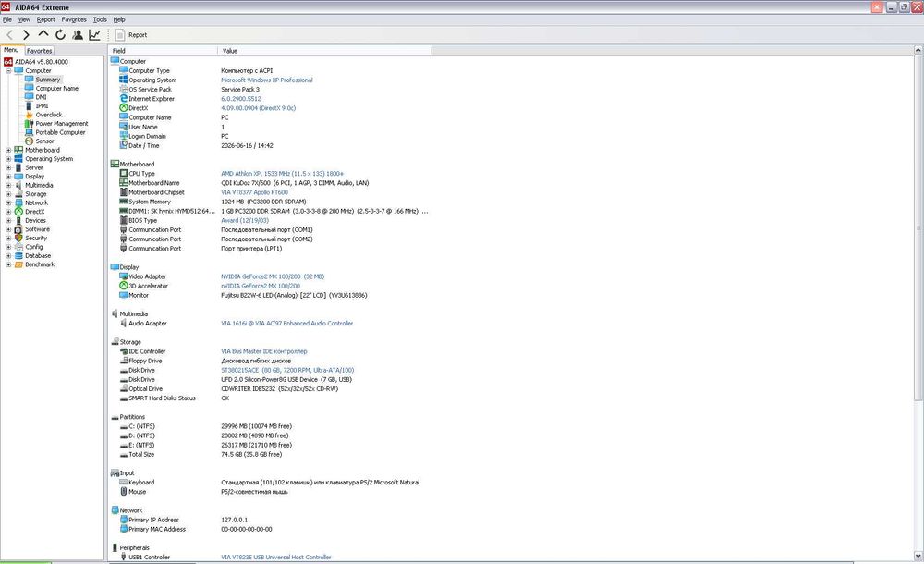Select the USB1 Controller row
Image resolution: width=924 pixels, height=564 pixels.
pyautogui.click(x=269, y=557)
